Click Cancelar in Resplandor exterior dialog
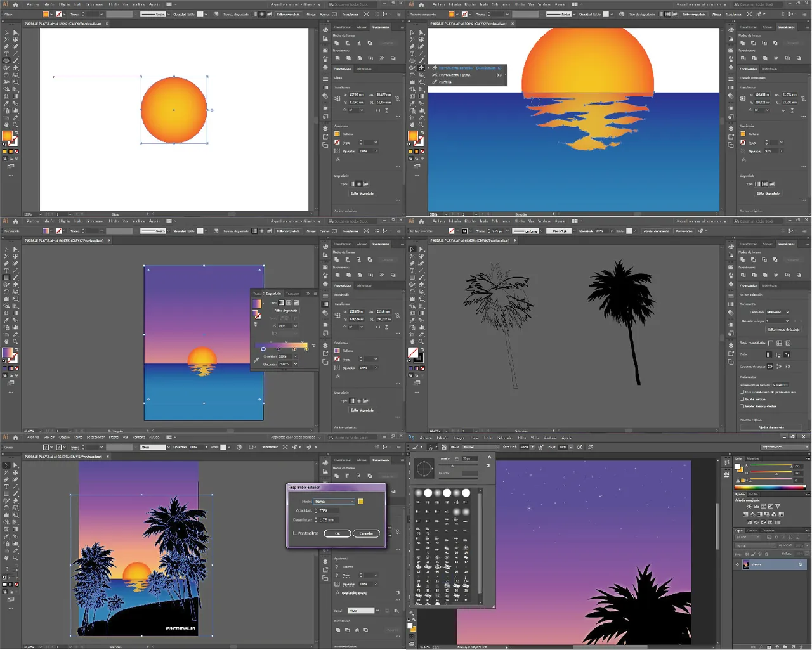Screen dimensions: 812x650 tap(366, 533)
